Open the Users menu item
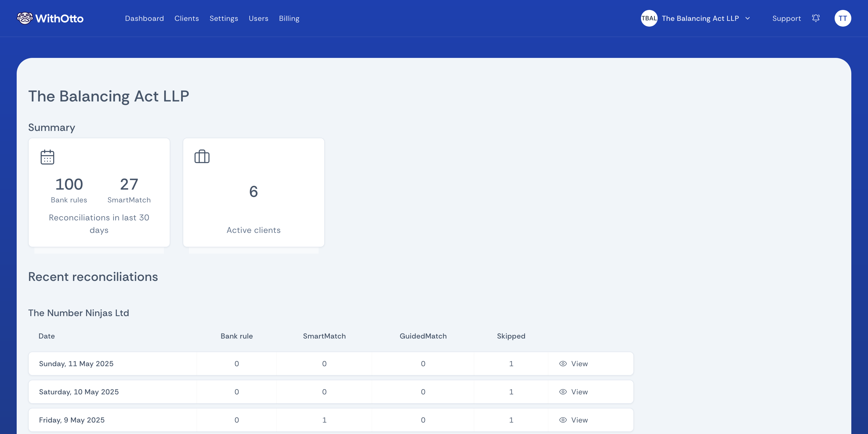Viewport: 868px width, 434px height. tap(259, 18)
